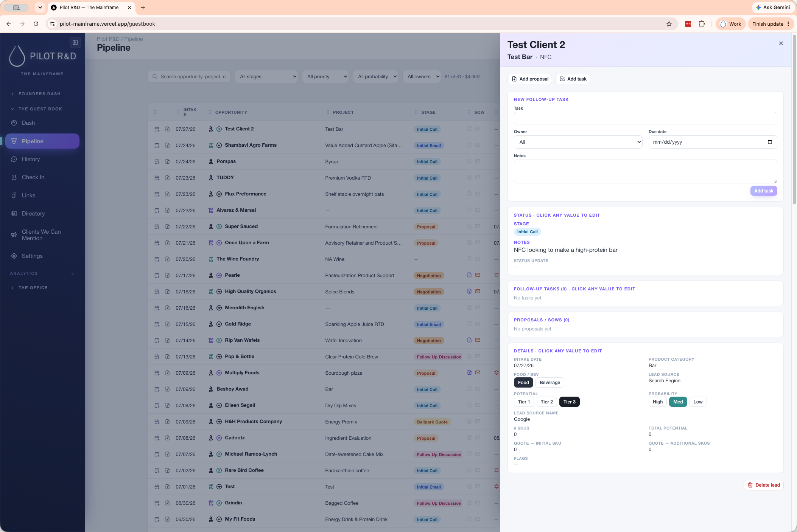797x532 pixels.
Task: Set potential to Tier 3
Action: pos(569,402)
